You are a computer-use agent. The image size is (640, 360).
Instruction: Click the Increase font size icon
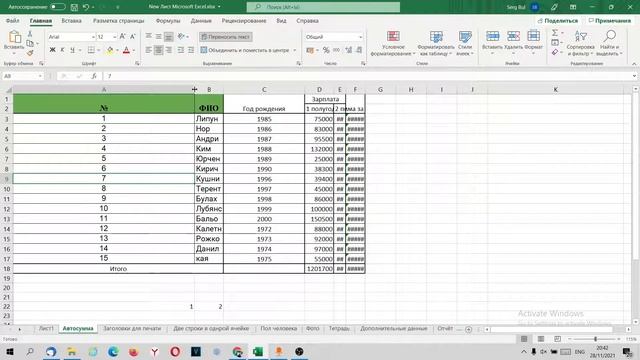pyautogui.click(x=122, y=37)
